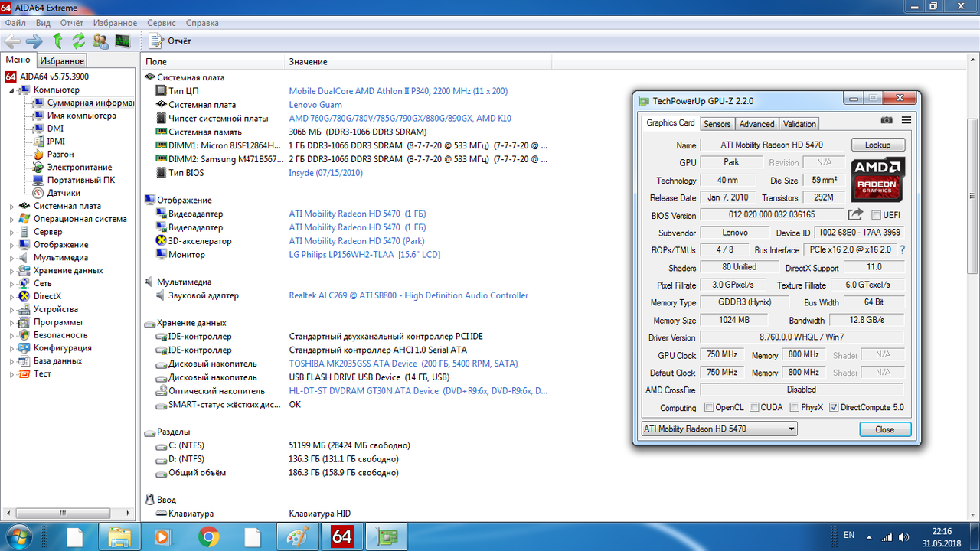Toggle the DirectCompute 5.0 checkbox
Viewport: 980px width, 551px height.
[834, 407]
